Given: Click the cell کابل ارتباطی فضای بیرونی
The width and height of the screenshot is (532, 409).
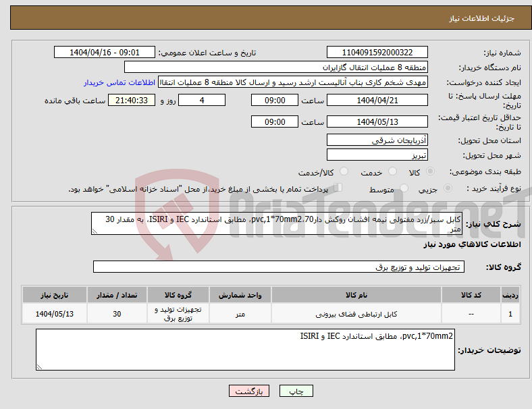Looking at the screenshot, I should [356, 314].
